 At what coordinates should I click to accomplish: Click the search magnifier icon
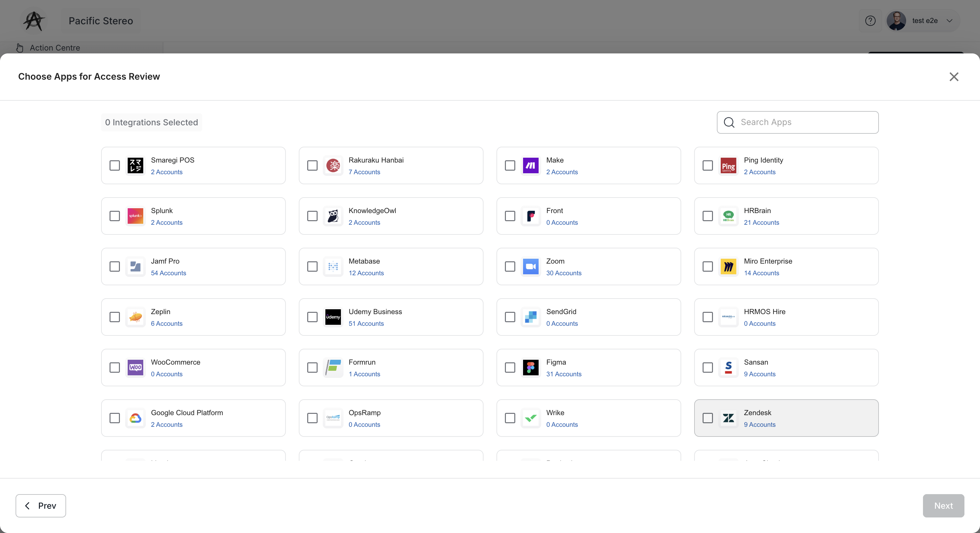pos(729,122)
